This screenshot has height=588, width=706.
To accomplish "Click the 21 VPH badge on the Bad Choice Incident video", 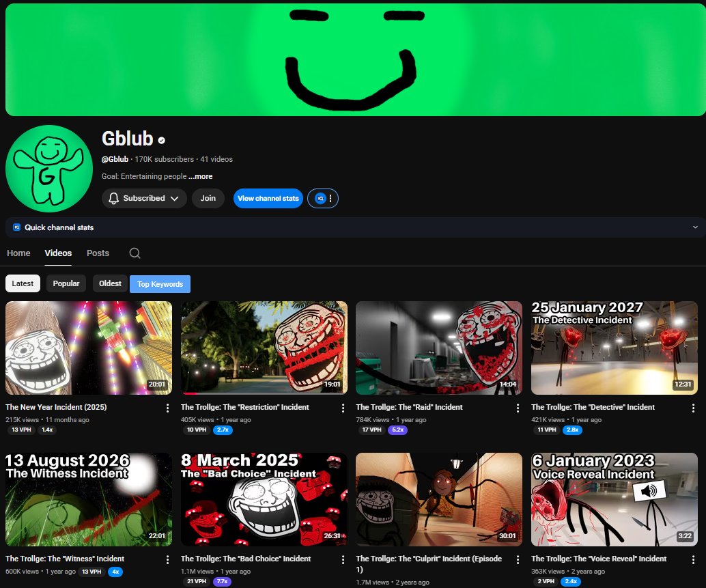I will 197,581.
